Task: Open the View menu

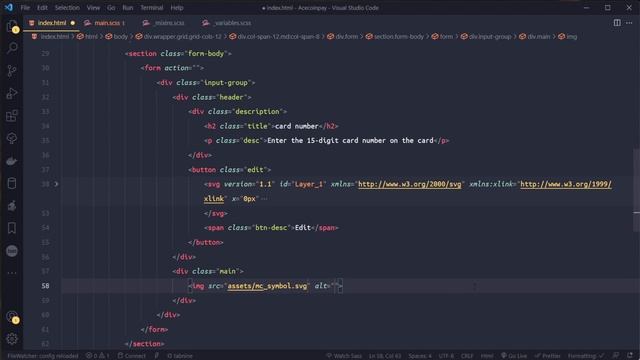Action: (93, 8)
